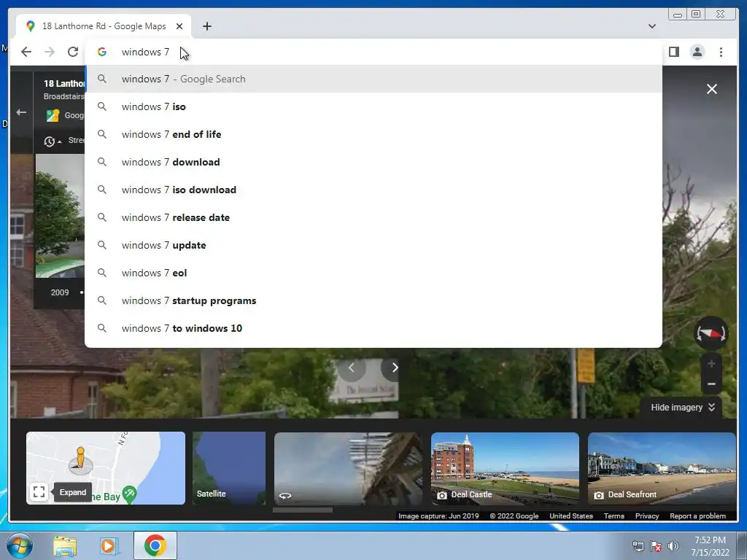This screenshot has width=747, height=560.
Task: Select the windows 7 - Google Search suggestion
Action: pos(373,79)
